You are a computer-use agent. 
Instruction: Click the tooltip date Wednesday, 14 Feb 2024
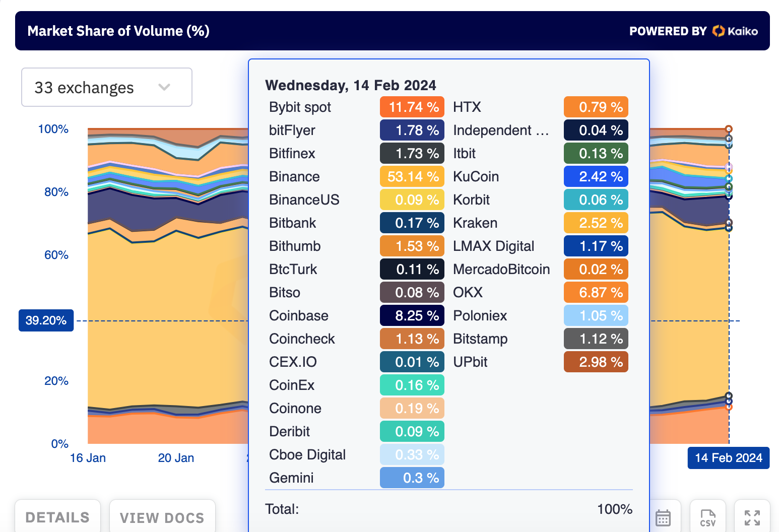pos(351,86)
